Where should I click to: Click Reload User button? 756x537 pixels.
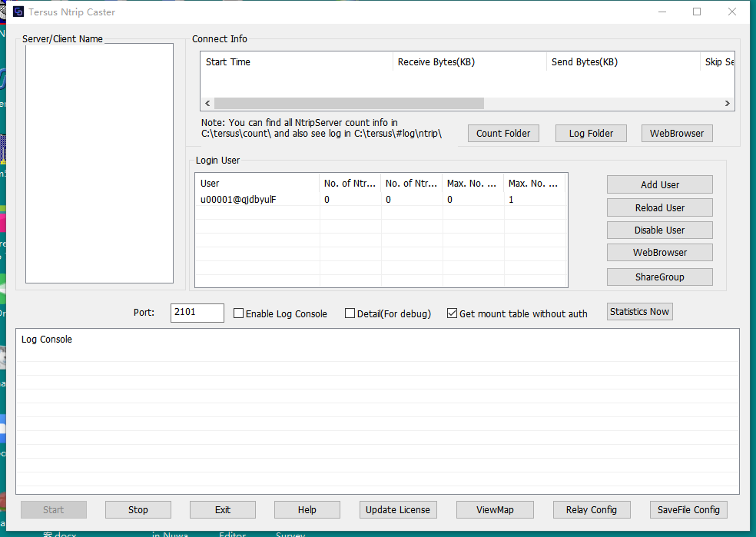pos(659,207)
